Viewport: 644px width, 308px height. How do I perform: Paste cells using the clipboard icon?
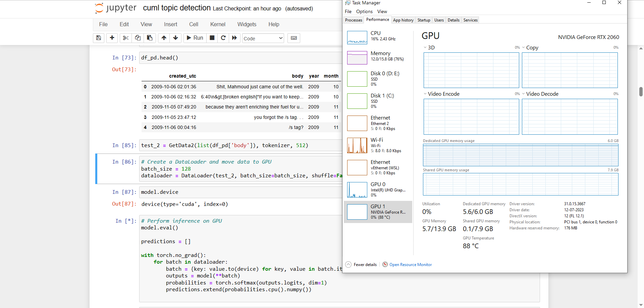pos(150,38)
